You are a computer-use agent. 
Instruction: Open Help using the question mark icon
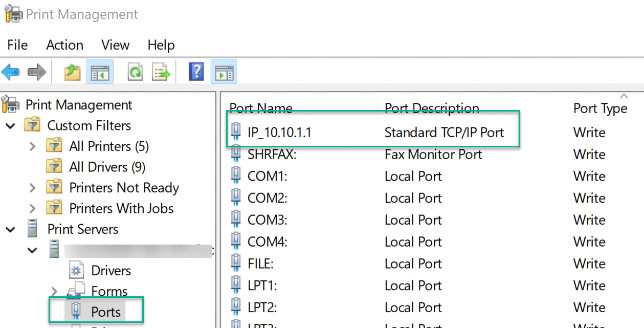(x=195, y=72)
